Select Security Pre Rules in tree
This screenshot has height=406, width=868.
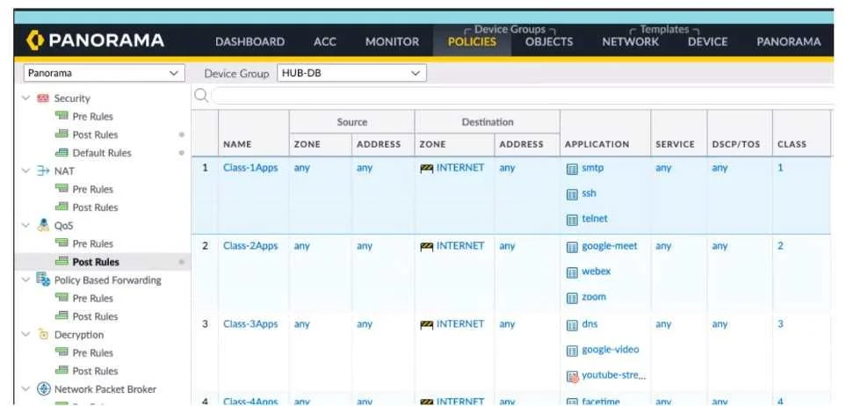coord(92,116)
